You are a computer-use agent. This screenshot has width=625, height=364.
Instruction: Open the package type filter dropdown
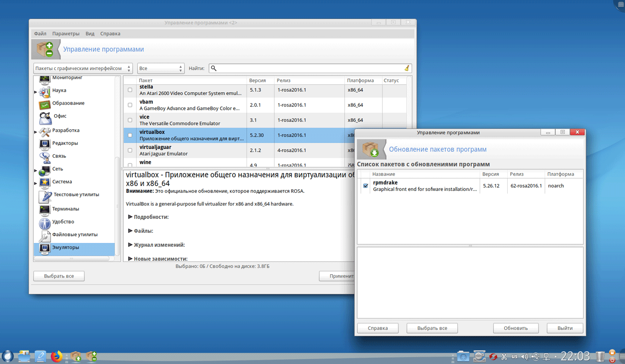83,68
